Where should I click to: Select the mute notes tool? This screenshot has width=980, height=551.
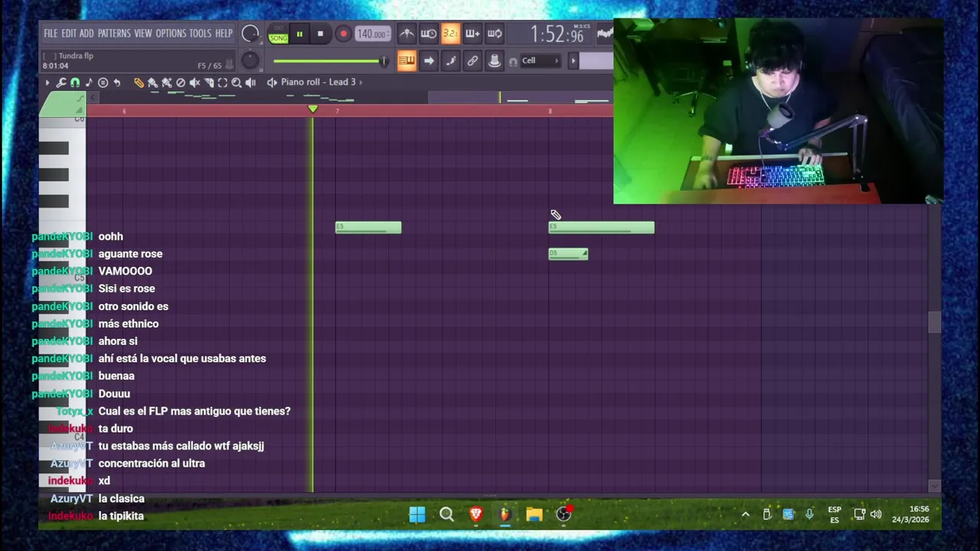tap(194, 82)
